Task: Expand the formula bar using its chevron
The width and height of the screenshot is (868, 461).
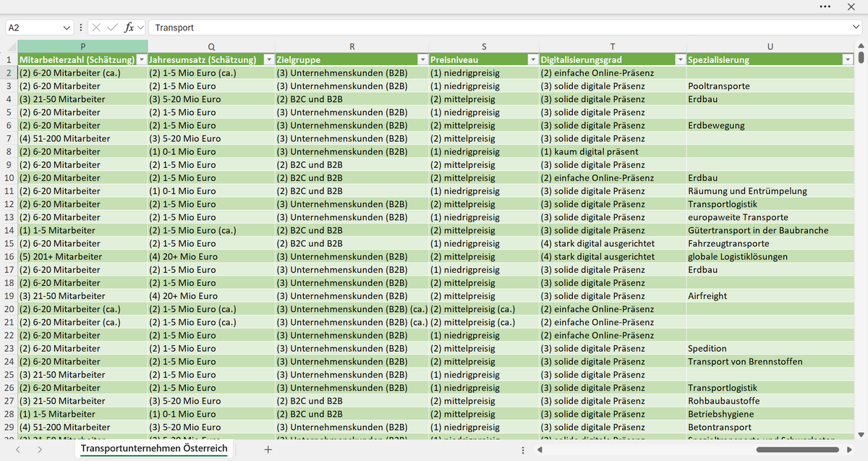Action: (x=856, y=28)
